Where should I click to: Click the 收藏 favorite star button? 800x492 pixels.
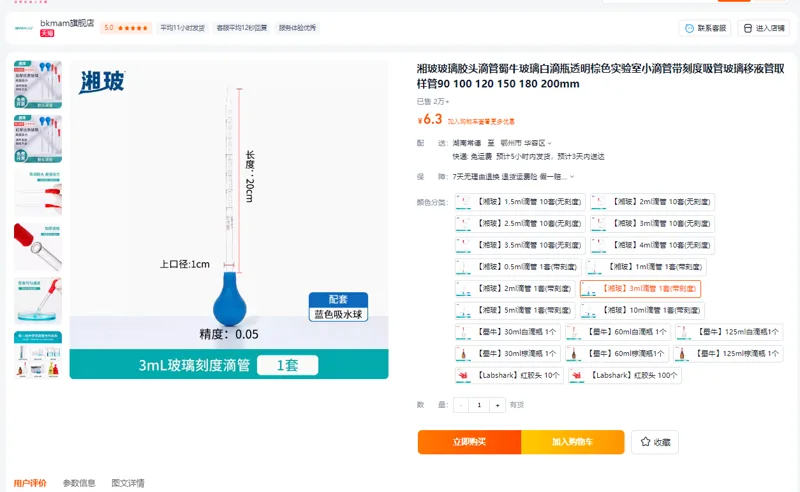655,442
